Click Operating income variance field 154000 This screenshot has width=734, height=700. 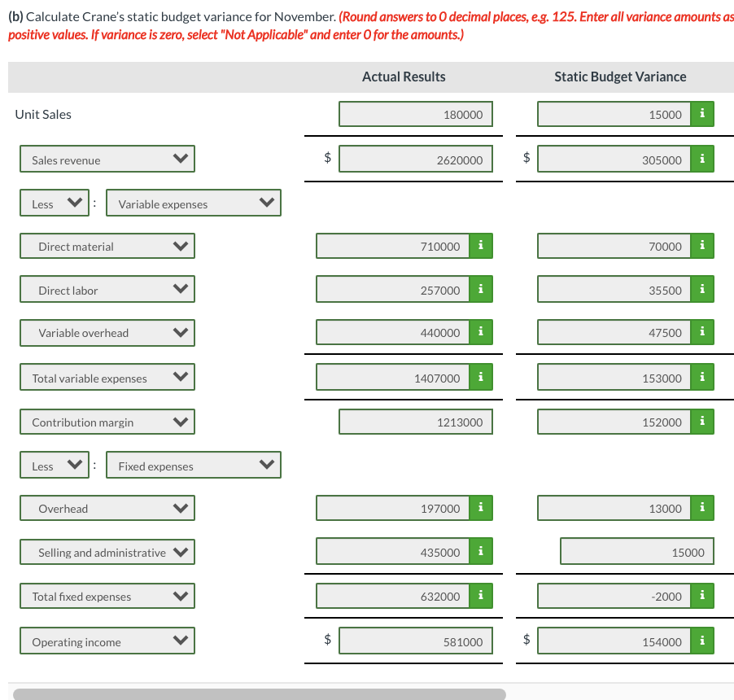tap(614, 641)
